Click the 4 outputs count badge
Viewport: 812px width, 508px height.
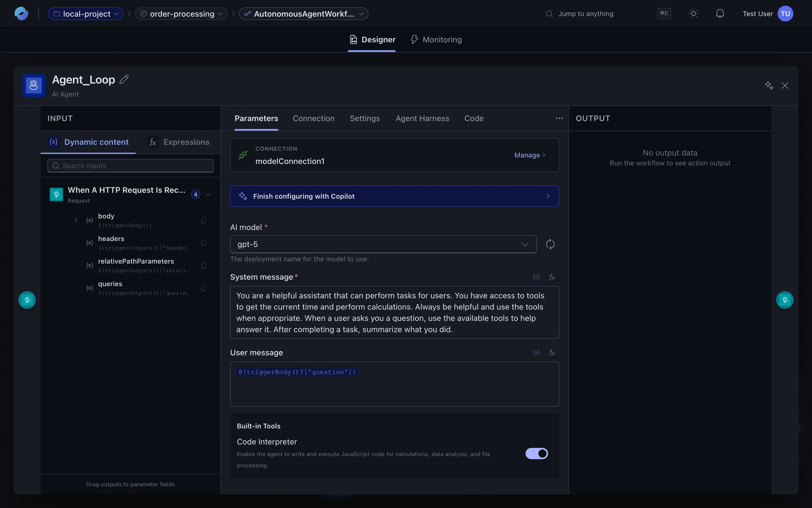click(x=196, y=194)
